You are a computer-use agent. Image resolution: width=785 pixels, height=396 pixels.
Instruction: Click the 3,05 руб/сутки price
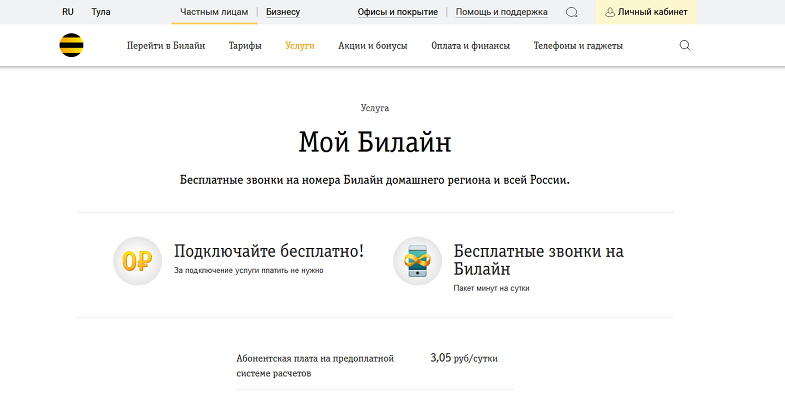click(x=464, y=358)
